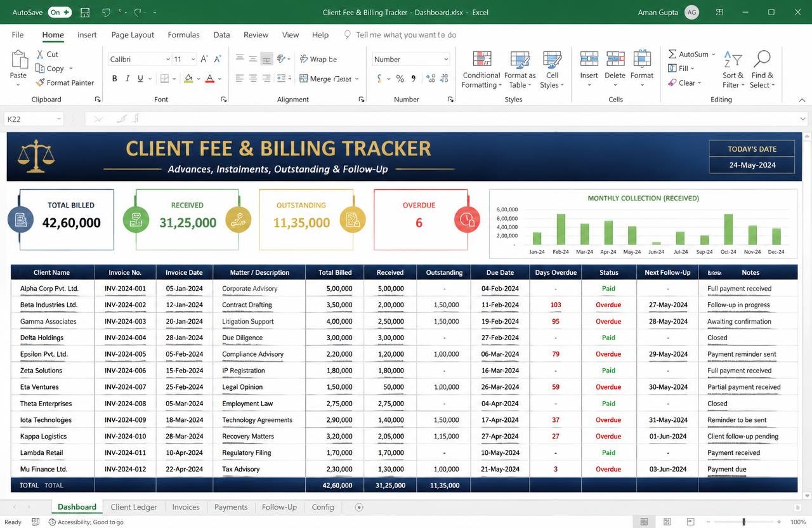Apply the Percent Style format
812x528 pixels.
400,79
